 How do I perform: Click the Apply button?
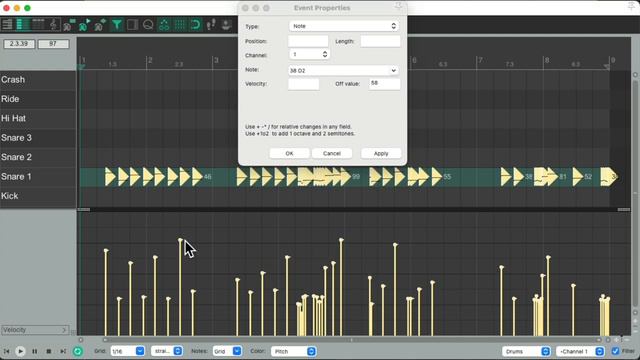381,153
